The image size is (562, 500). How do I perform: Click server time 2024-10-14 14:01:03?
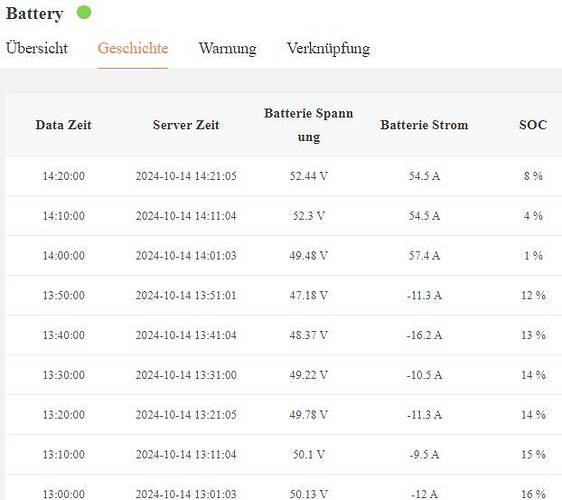(x=186, y=256)
